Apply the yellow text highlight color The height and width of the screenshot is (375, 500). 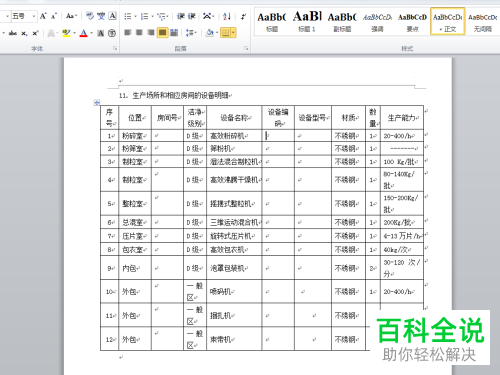66,33
